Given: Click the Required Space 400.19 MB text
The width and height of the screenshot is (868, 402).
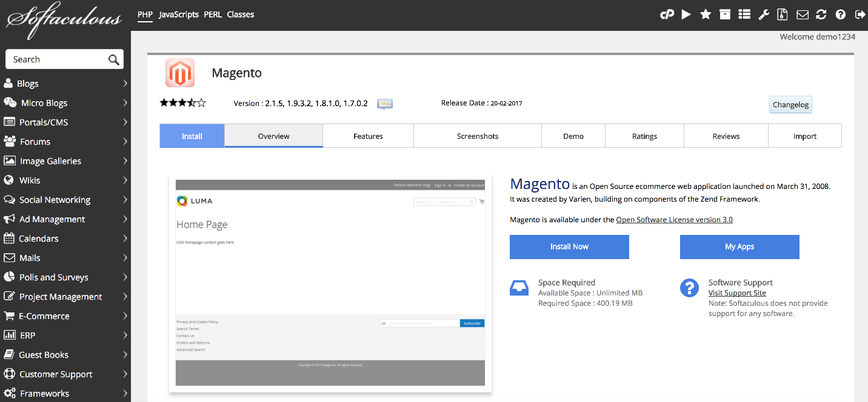Looking at the screenshot, I should pyautogui.click(x=586, y=303).
